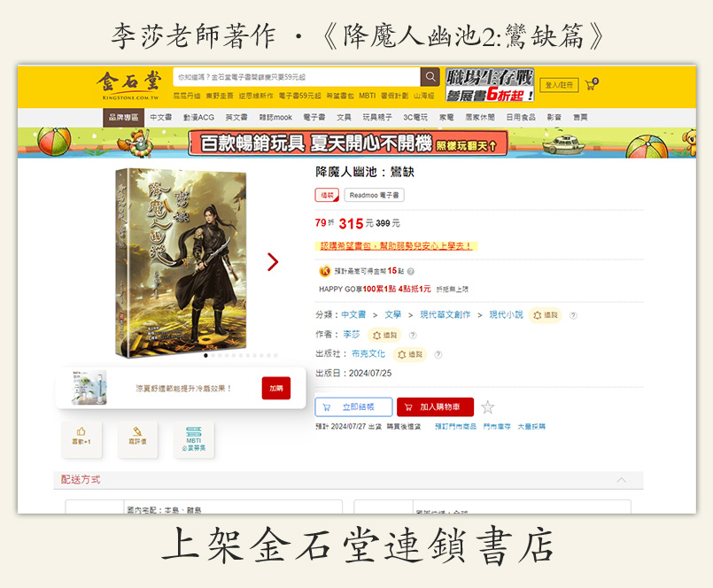This screenshot has height=588, width=713.
Task: Click the search magnifier icon
Action: pyautogui.click(x=430, y=77)
